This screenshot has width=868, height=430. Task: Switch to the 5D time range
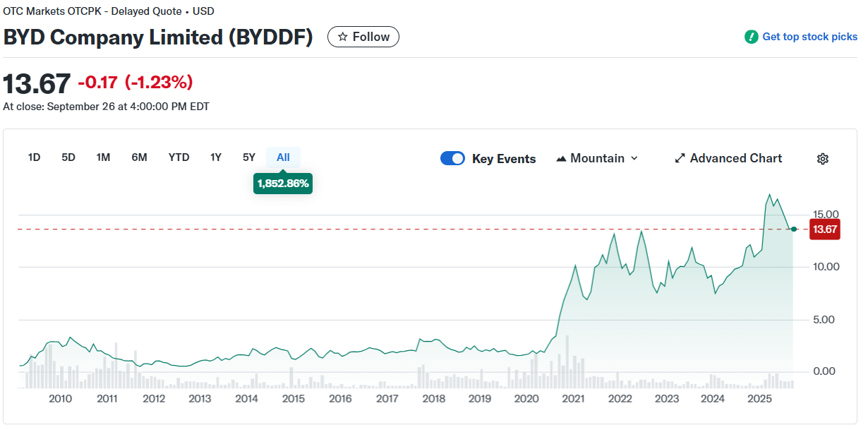pyautogui.click(x=68, y=157)
